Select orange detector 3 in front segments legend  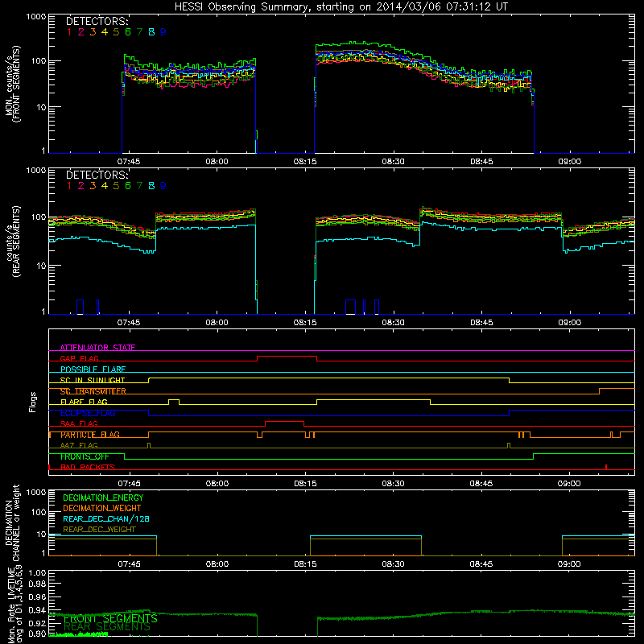pos(93,32)
